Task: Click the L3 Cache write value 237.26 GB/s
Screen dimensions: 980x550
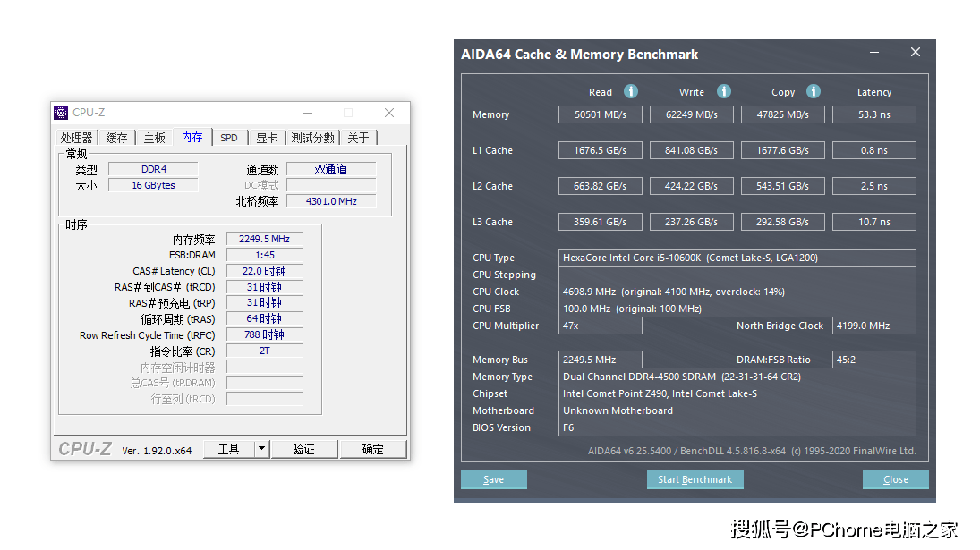Action: [x=691, y=222]
